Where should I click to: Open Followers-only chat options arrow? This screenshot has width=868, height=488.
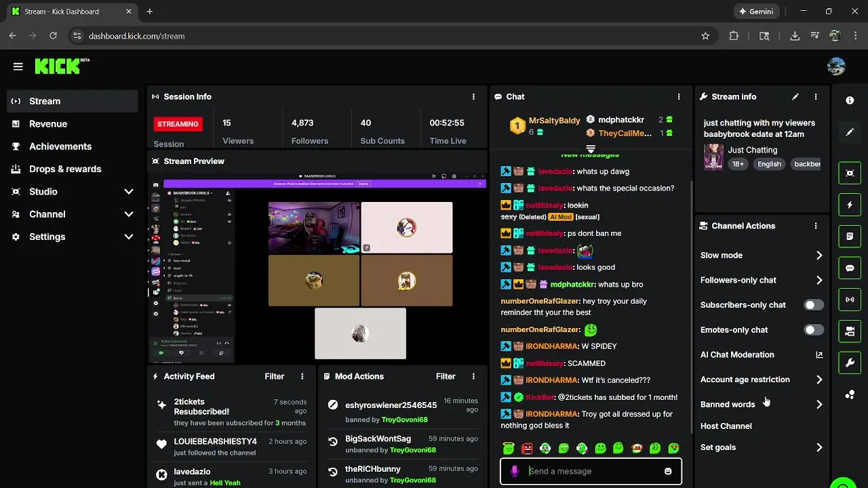(x=819, y=280)
